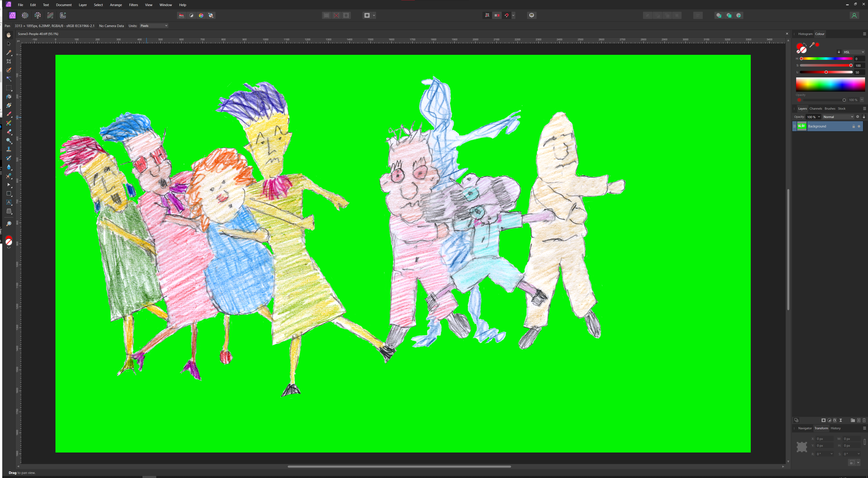Select the Flood Fill bucket tool

tap(9, 97)
